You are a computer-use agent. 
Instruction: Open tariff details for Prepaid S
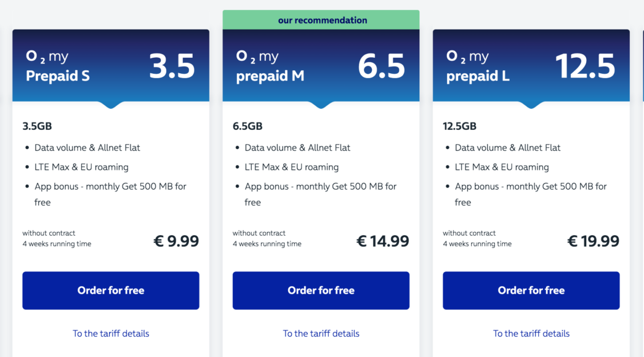111,333
